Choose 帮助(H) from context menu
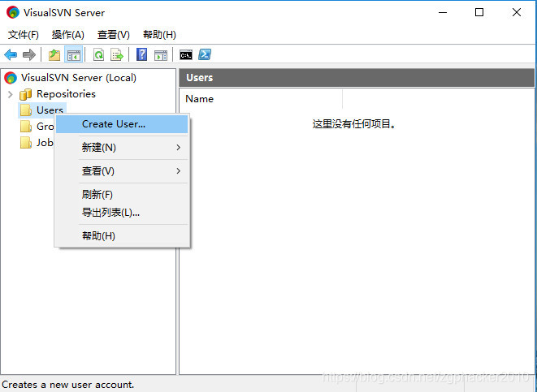537x392 pixels. click(122, 235)
